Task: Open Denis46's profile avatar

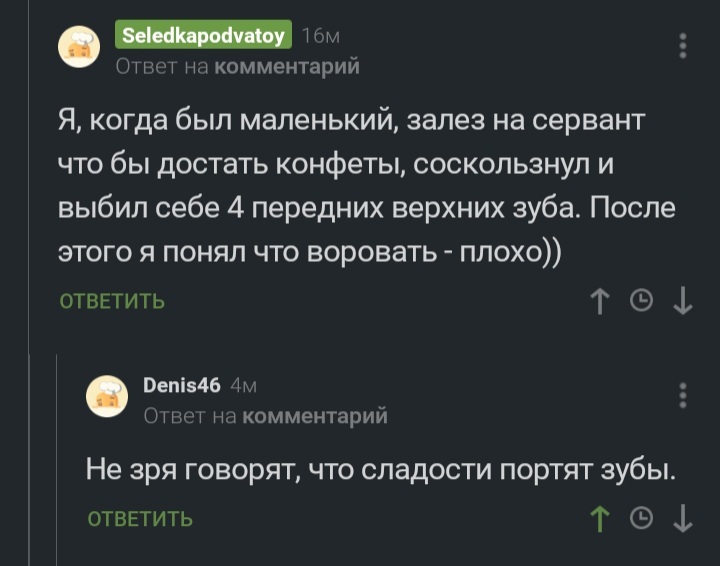Action: pyautogui.click(x=108, y=396)
